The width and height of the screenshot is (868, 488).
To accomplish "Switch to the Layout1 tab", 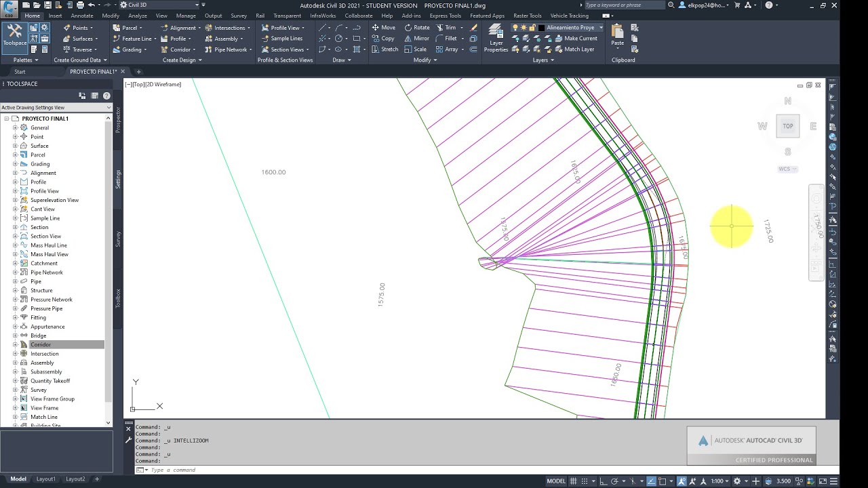I will coord(46,479).
